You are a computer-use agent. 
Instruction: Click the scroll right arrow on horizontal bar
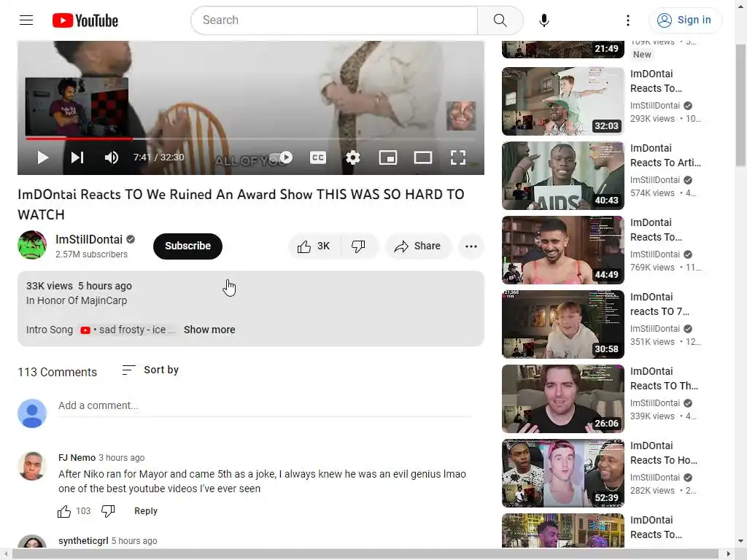click(x=729, y=554)
